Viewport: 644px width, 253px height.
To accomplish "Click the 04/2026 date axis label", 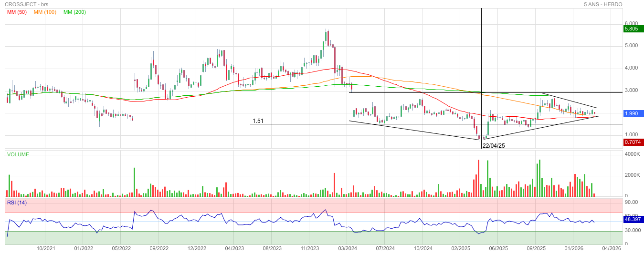I will [x=612, y=248].
